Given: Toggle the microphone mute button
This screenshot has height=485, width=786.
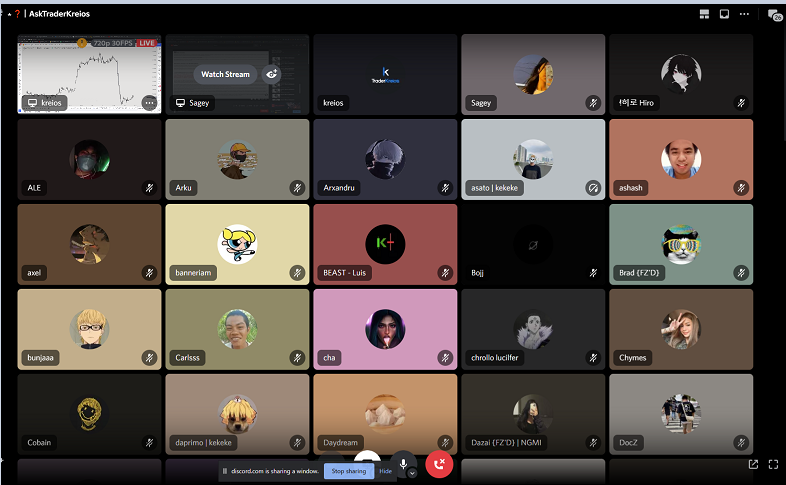Looking at the screenshot, I should (403, 464).
